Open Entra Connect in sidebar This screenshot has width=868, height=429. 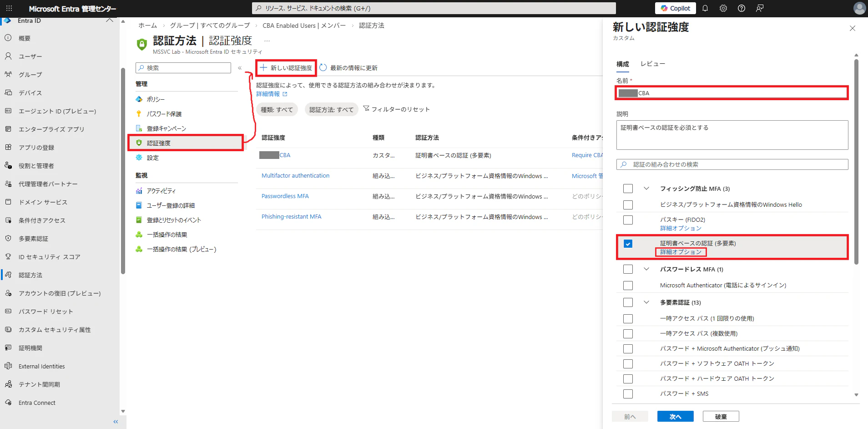pos(37,403)
